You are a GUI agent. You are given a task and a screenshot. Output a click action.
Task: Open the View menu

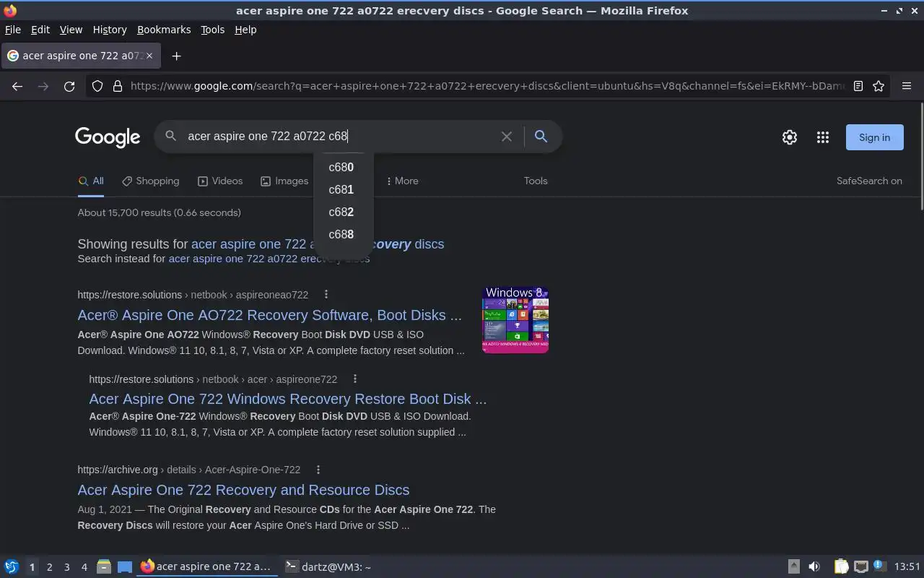(71, 30)
